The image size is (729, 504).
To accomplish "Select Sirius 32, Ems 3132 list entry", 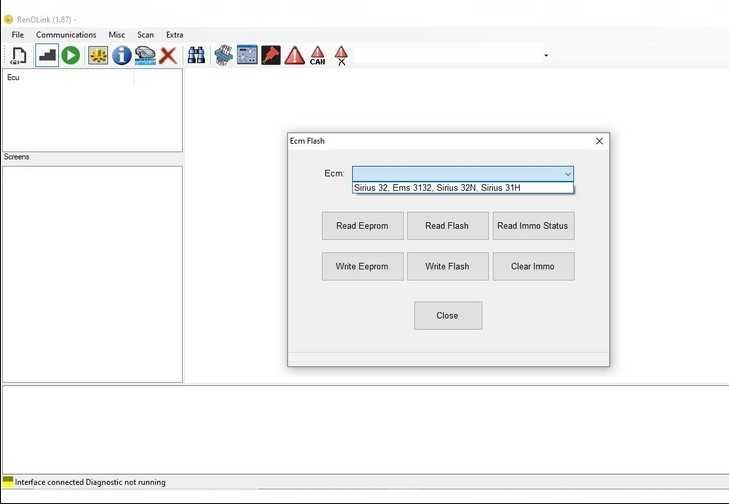I will coord(463,188).
